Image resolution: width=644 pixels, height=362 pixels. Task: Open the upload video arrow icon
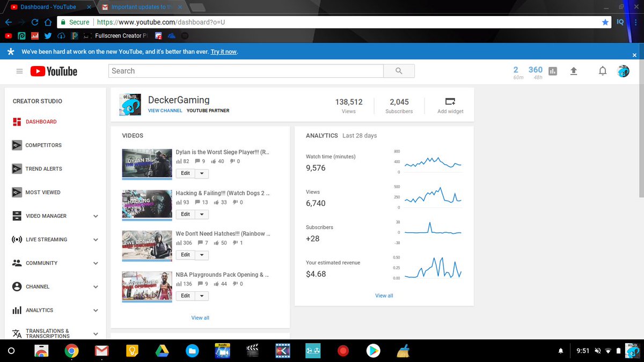(573, 71)
